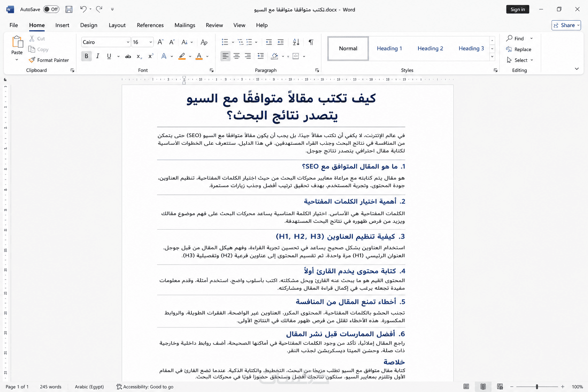Switch to the Insert tab
588x392 pixels.
click(62, 25)
